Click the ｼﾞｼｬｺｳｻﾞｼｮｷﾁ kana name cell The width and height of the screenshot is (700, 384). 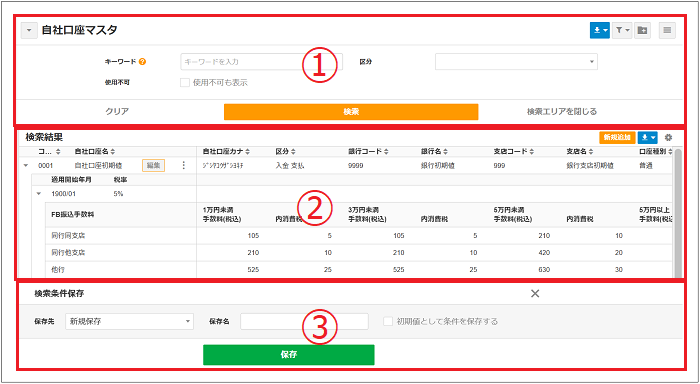(222, 166)
